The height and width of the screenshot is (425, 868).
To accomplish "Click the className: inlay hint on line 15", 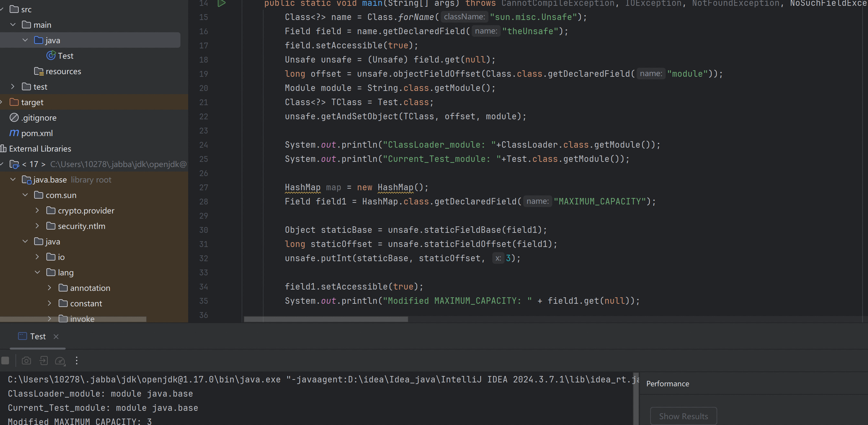I will (464, 16).
